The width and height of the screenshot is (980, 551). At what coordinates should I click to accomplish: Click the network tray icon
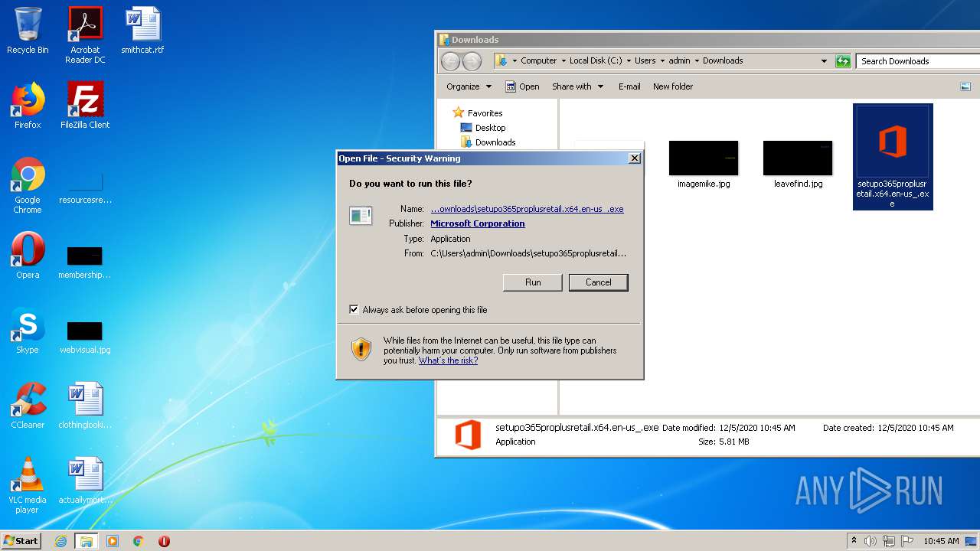(889, 541)
